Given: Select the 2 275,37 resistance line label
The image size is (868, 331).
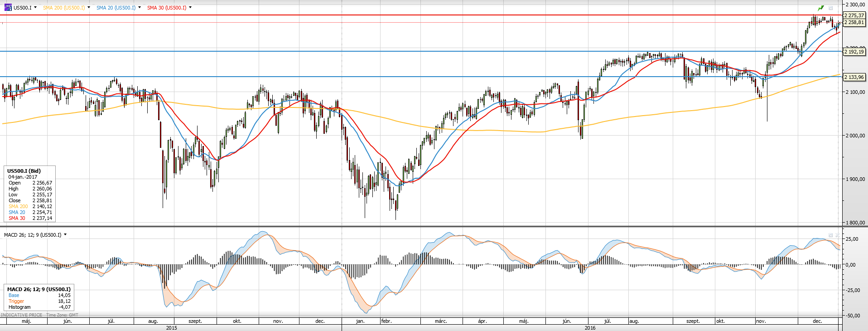Looking at the screenshot, I should pos(854,15).
